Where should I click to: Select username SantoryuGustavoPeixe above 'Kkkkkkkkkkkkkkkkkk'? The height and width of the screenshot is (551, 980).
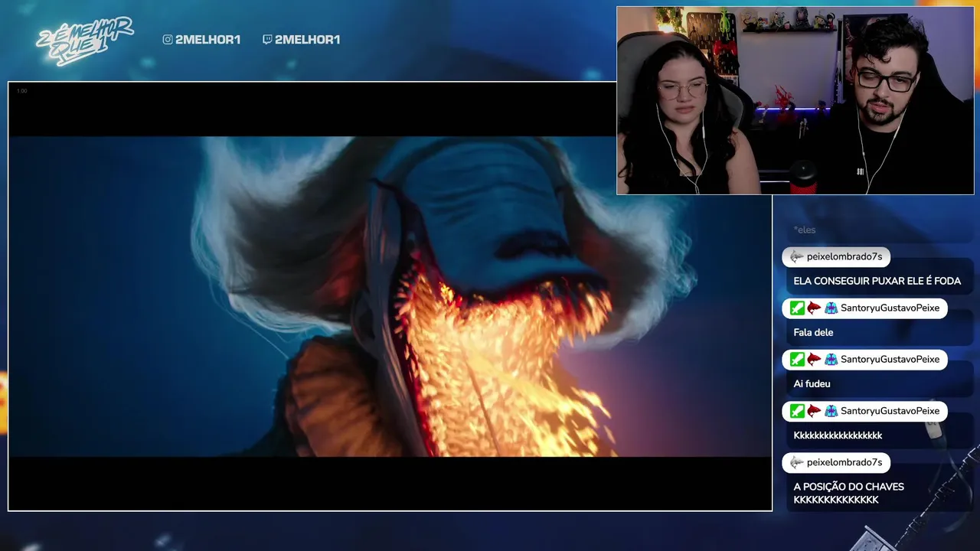point(890,411)
